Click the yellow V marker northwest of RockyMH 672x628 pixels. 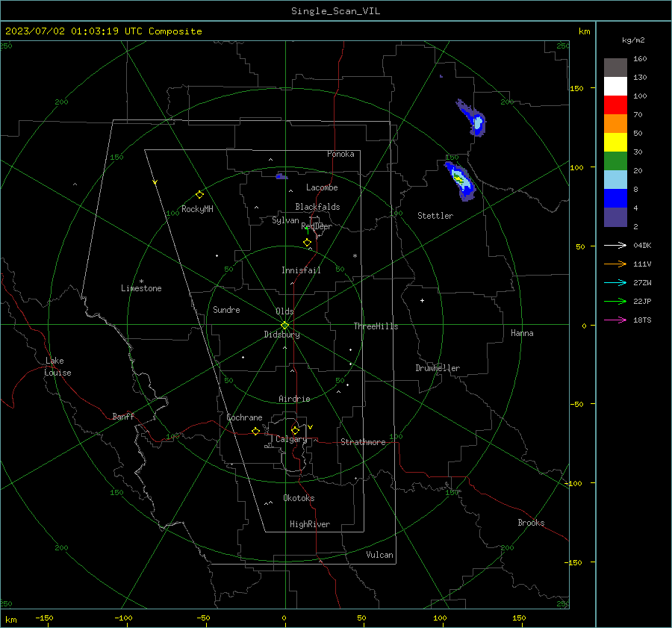pyautogui.click(x=155, y=182)
